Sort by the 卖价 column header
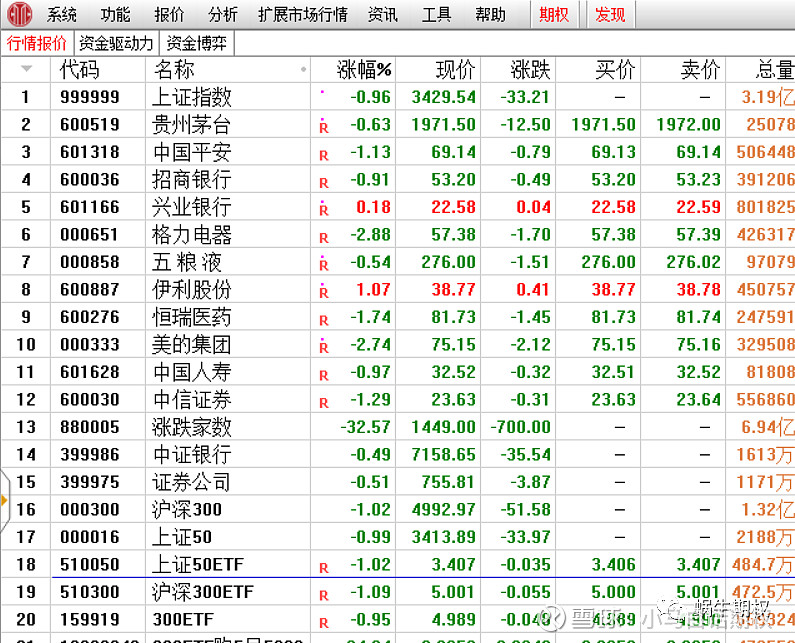 700,69
